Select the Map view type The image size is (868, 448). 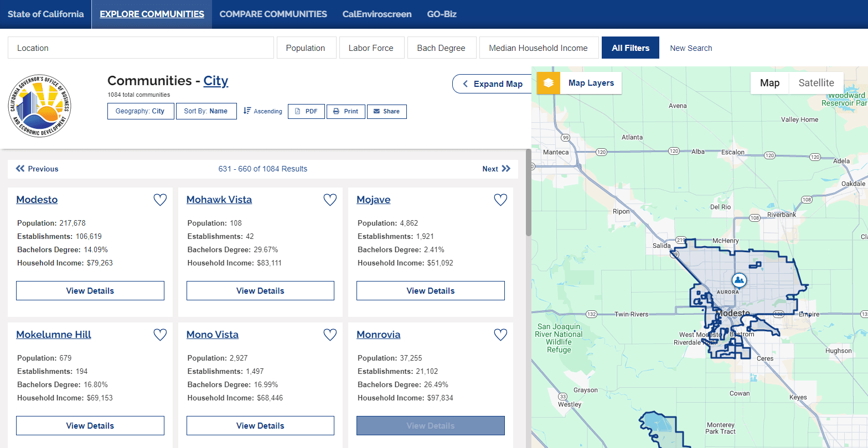769,83
